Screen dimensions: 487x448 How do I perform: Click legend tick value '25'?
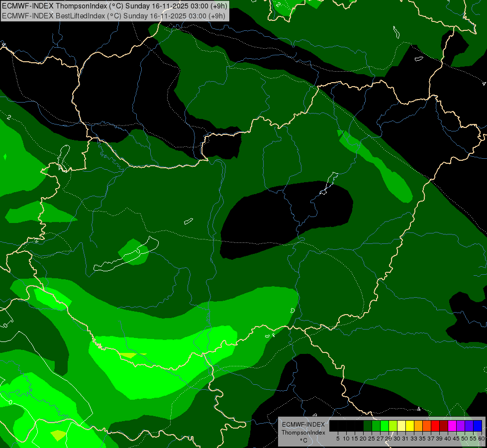pyautogui.click(x=372, y=439)
